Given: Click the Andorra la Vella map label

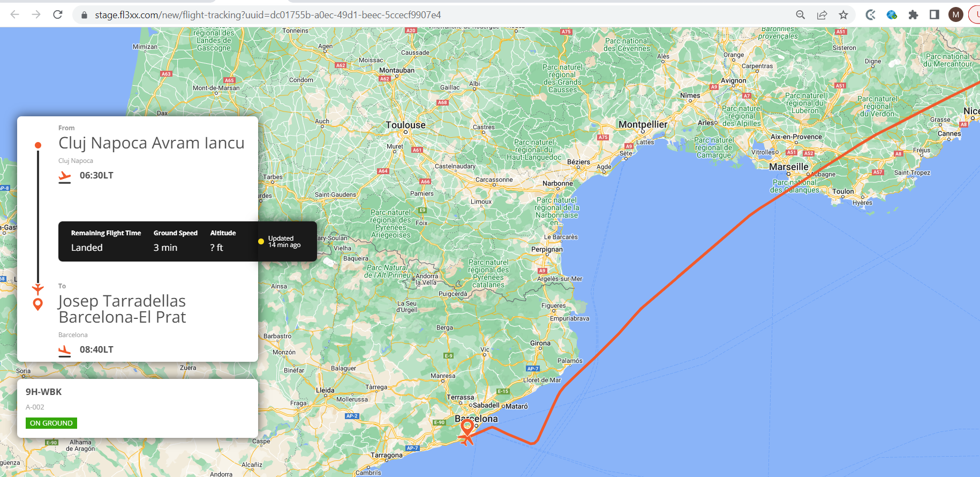Looking at the screenshot, I should 427,279.
